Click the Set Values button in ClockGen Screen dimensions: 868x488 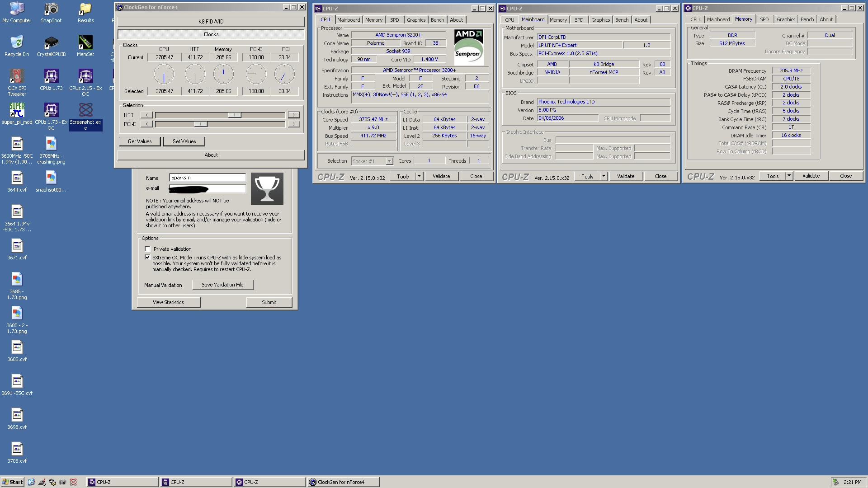[184, 141]
